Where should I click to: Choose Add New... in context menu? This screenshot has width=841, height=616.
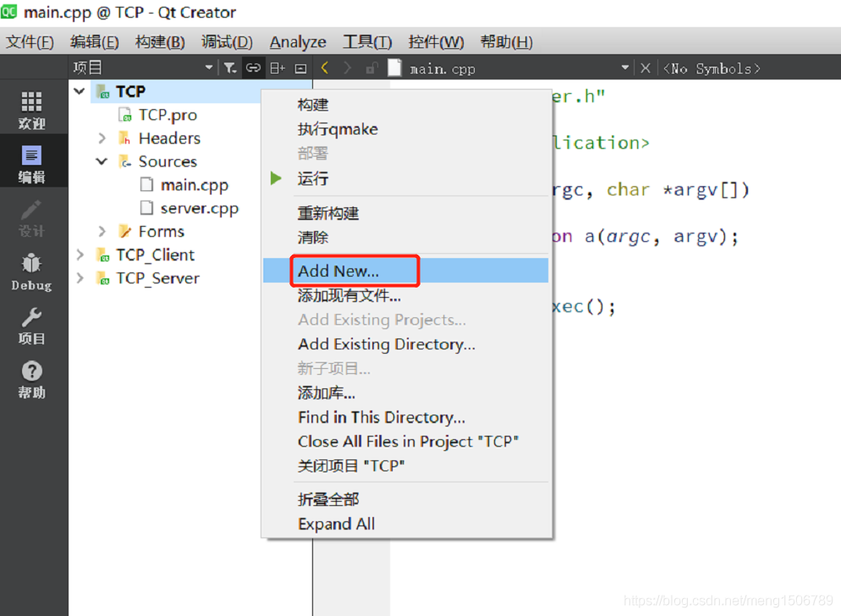405,271
